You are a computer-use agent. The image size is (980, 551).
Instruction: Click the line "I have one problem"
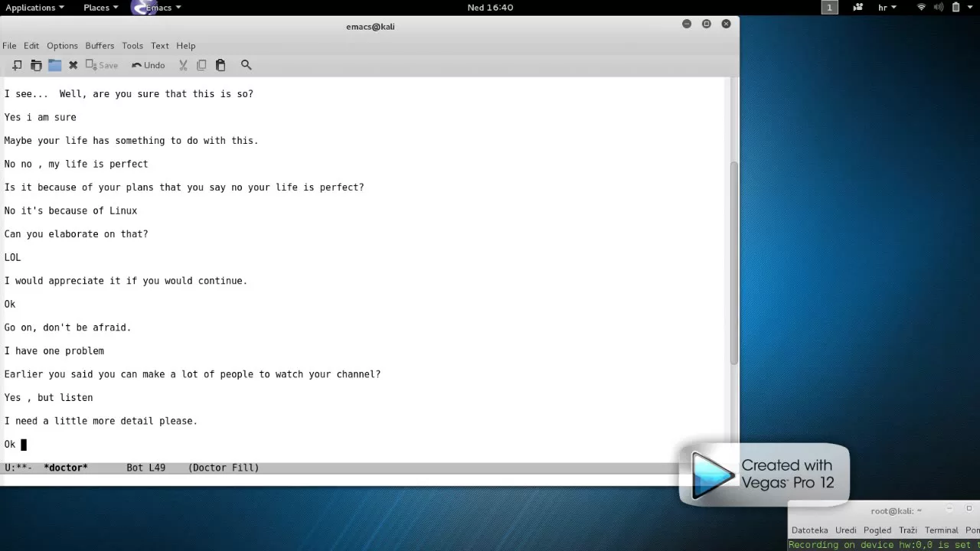coord(54,350)
